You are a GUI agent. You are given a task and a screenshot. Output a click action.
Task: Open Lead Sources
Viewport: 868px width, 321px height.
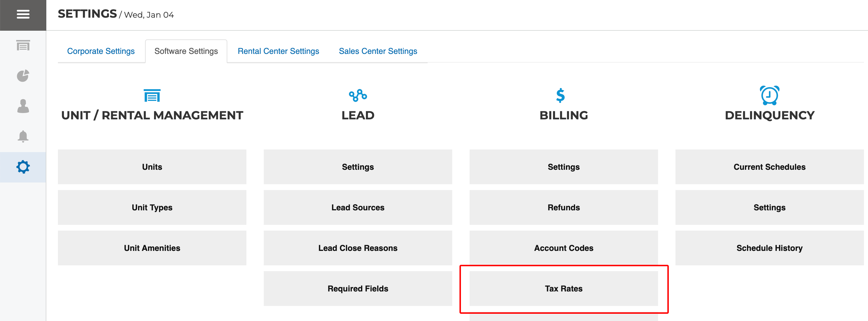tap(358, 207)
